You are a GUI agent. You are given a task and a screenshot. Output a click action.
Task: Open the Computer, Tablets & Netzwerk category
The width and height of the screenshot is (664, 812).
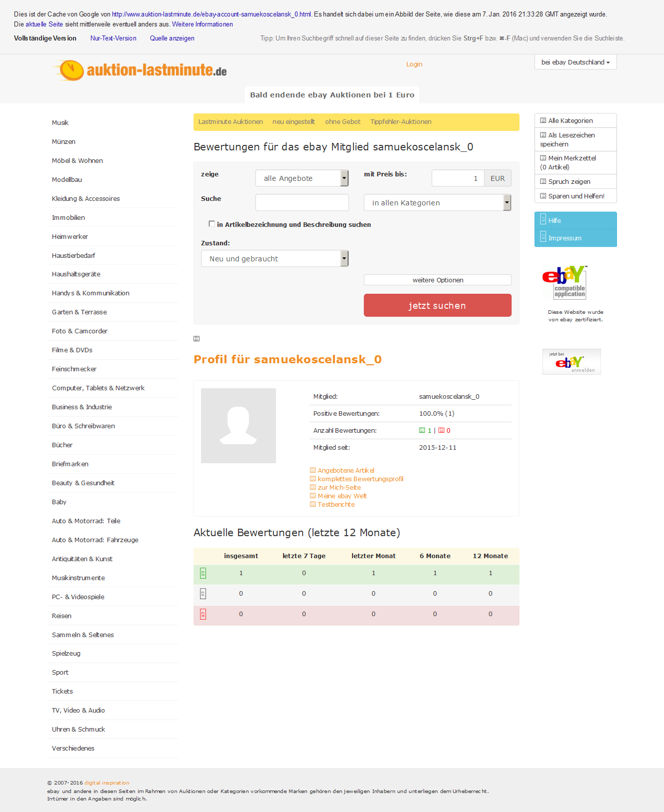point(98,388)
